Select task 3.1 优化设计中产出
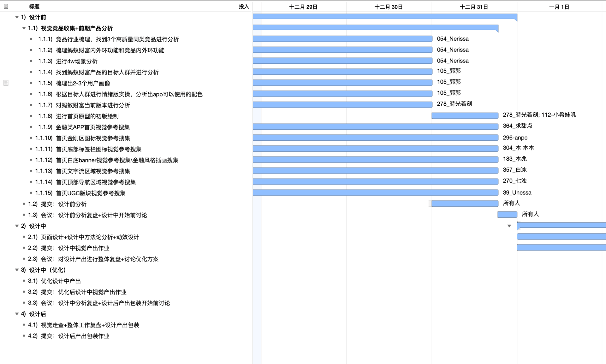606x364 pixels. coord(61,281)
